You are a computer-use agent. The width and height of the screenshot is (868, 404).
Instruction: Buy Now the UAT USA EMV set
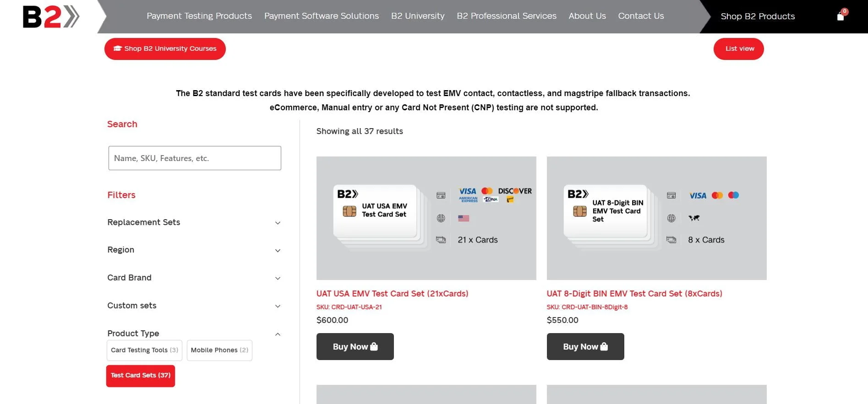[355, 346]
